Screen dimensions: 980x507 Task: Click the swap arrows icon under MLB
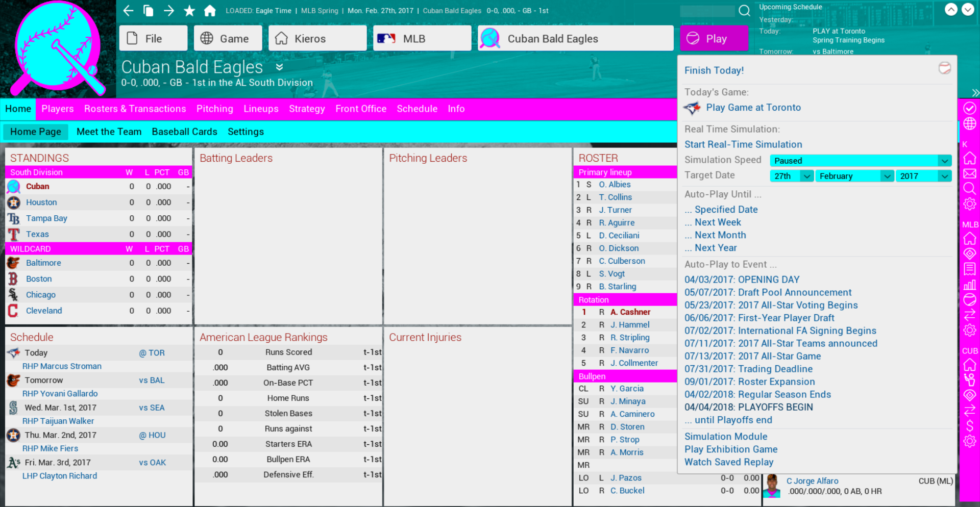tap(969, 315)
